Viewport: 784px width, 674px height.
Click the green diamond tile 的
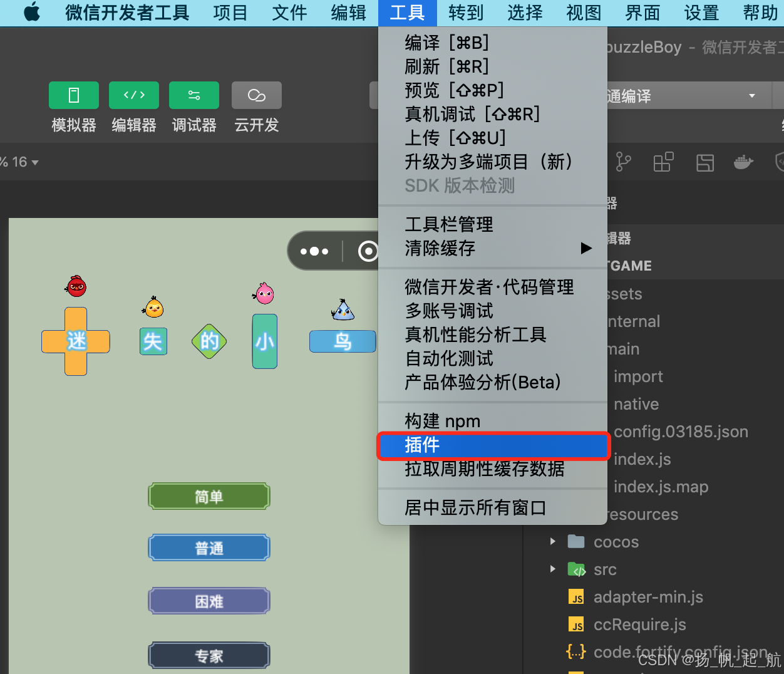pos(209,341)
